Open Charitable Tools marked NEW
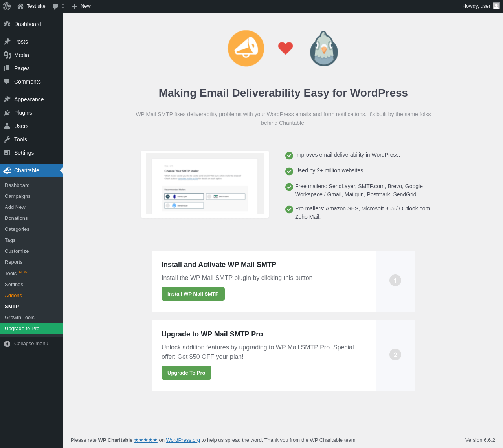 tap(31, 273)
